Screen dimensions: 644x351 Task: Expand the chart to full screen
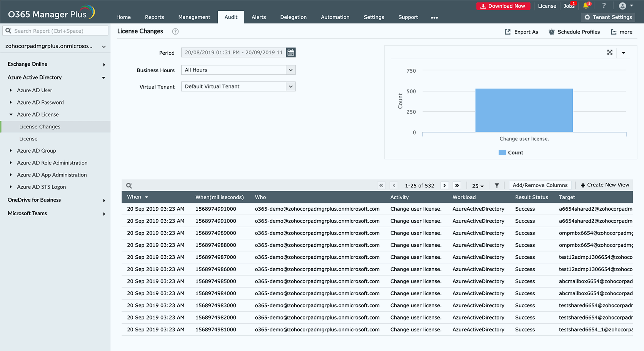[610, 52]
